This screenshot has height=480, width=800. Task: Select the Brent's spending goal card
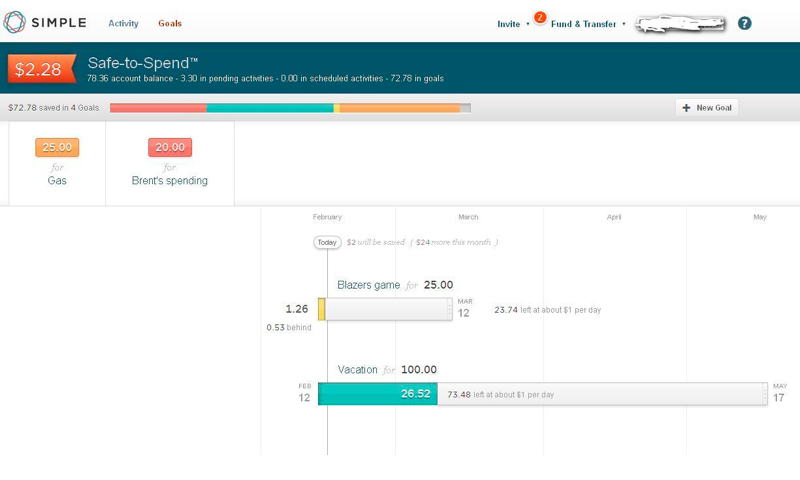coord(170,163)
